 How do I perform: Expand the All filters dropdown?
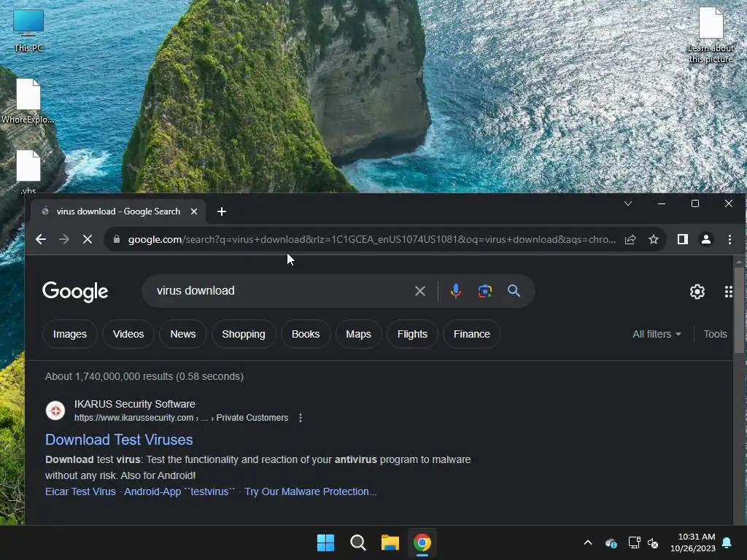point(657,334)
